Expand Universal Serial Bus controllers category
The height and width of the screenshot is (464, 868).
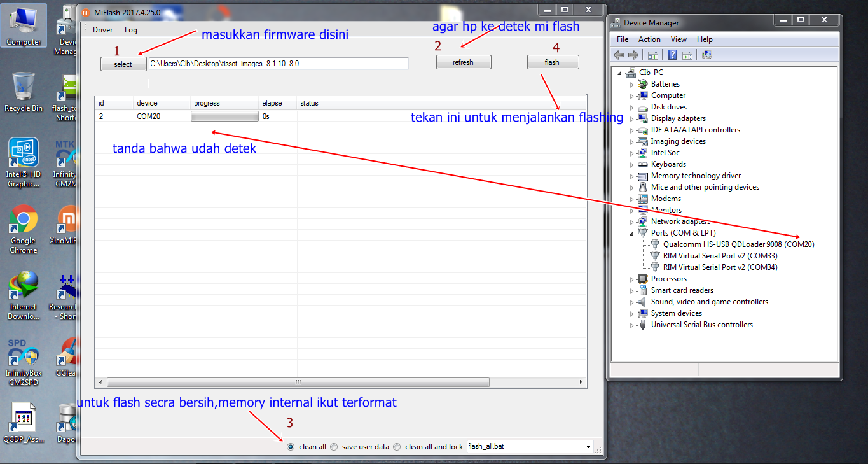[x=632, y=325]
